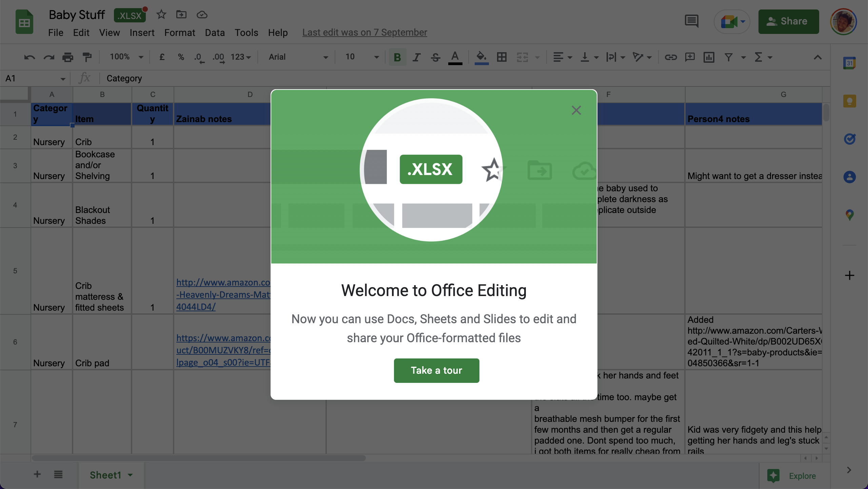Open the Edit menu

81,33
